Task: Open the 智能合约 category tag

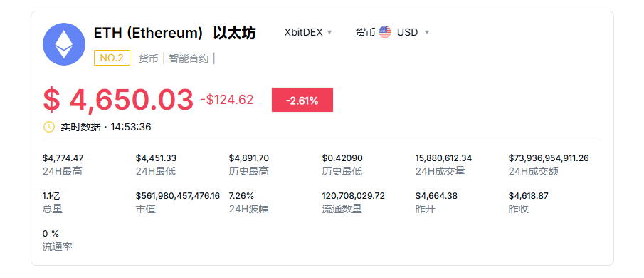Action: tap(189, 58)
